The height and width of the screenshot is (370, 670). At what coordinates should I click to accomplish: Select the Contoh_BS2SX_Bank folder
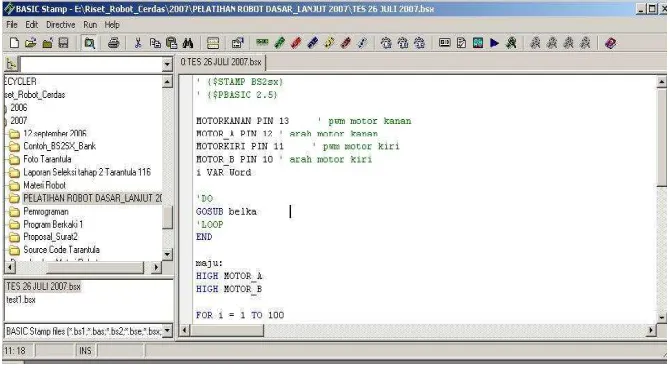(x=59, y=146)
